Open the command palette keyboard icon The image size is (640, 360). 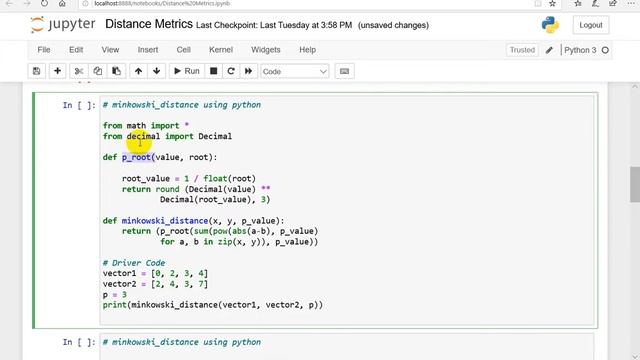click(x=344, y=71)
